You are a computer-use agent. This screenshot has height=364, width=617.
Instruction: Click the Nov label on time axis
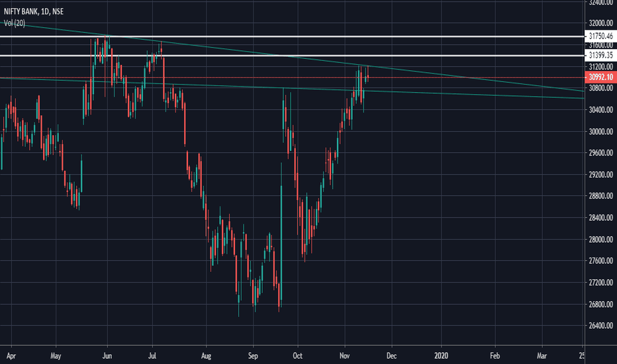point(344,356)
